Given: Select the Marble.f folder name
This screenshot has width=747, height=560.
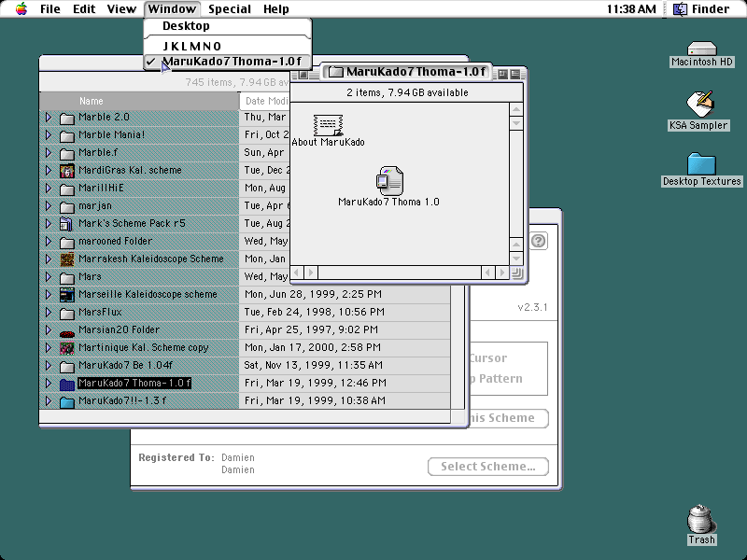Looking at the screenshot, I should [x=98, y=152].
